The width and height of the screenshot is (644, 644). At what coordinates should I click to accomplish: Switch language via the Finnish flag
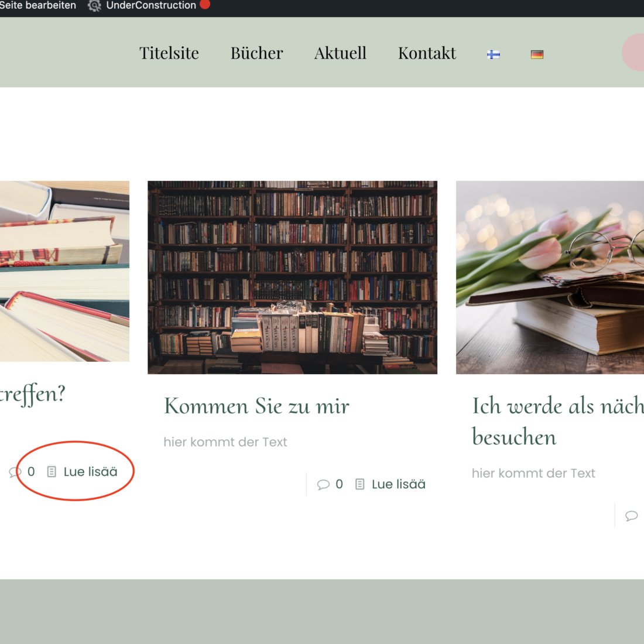[494, 54]
